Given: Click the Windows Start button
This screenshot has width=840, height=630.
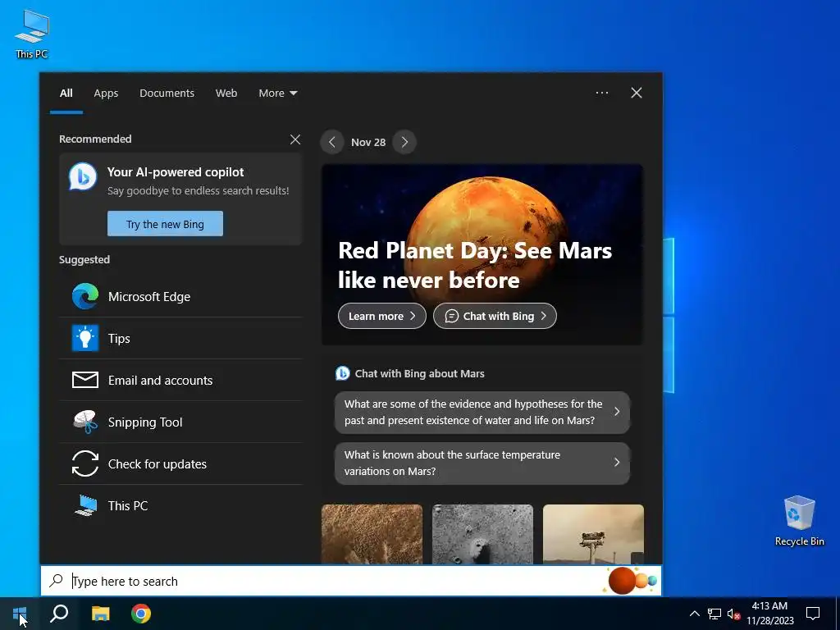Looking at the screenshot, I should [20, 614].
